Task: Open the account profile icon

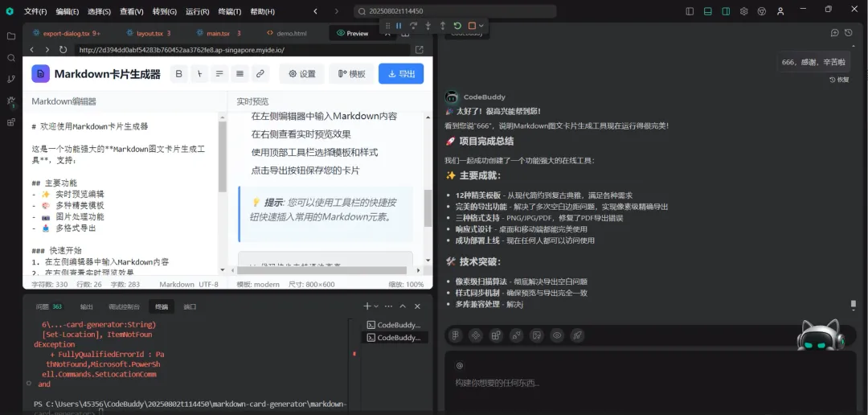Action: tap(780, 11)
